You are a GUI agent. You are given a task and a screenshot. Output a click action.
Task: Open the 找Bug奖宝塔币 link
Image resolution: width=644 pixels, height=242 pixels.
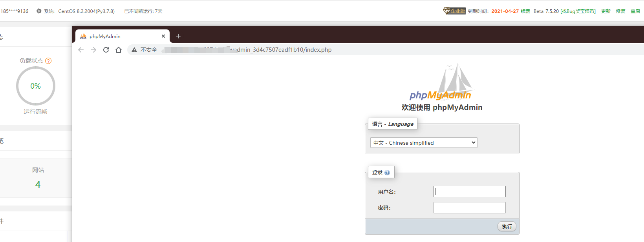click(x=578, y=11)
